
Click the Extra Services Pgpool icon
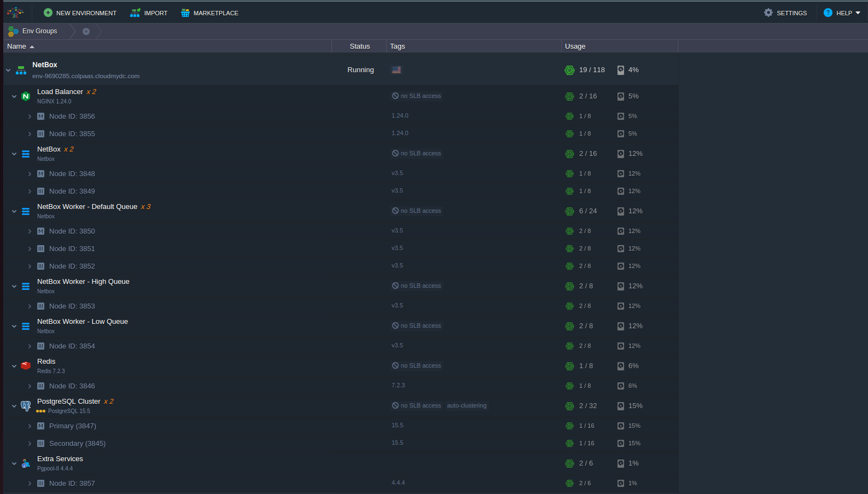26,463
